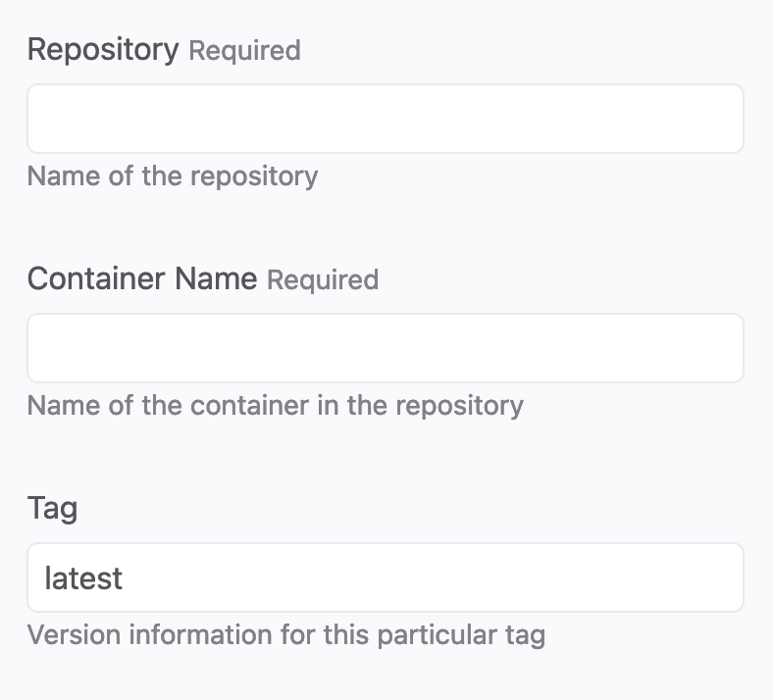Place cursor after 'latest' in the Tag field
773x700 pixels.
pyautogui.click(x=125, y=577)
